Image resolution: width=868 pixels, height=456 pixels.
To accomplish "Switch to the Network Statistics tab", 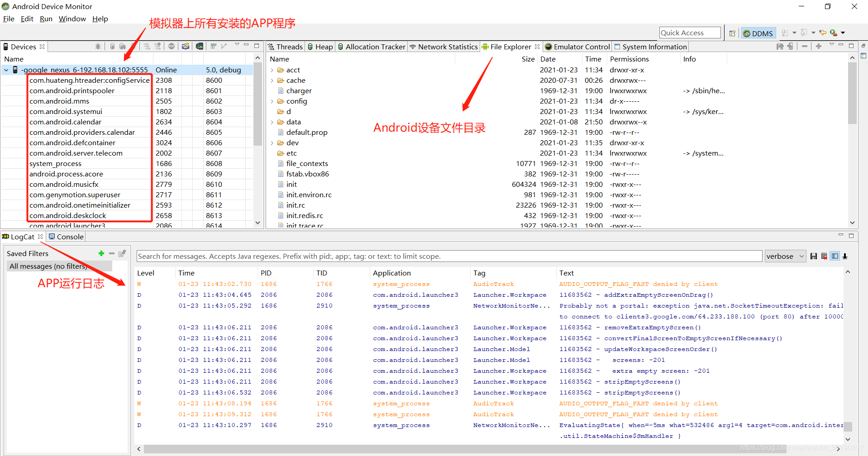I will coord(444,47).
